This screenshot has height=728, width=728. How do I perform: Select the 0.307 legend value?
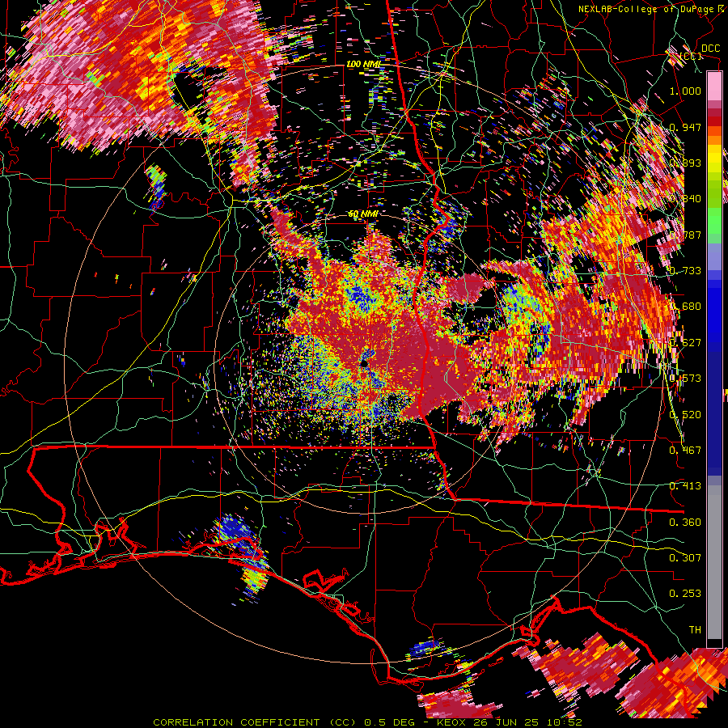[685, 557]
